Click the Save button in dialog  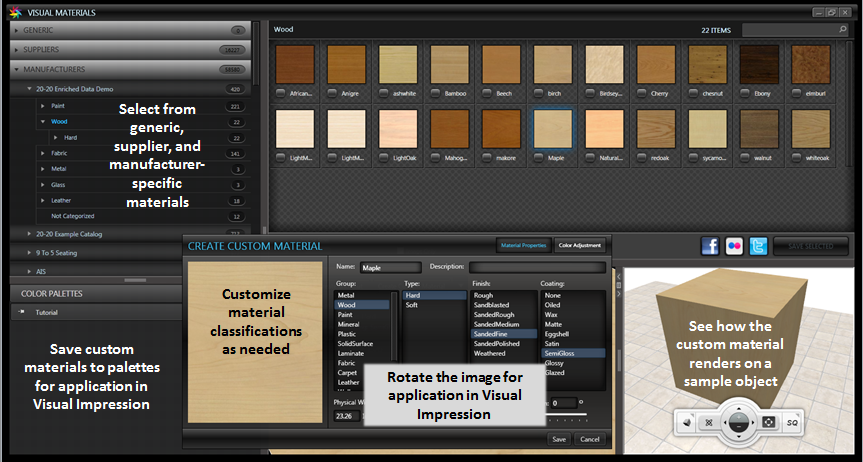click(559, 439)
